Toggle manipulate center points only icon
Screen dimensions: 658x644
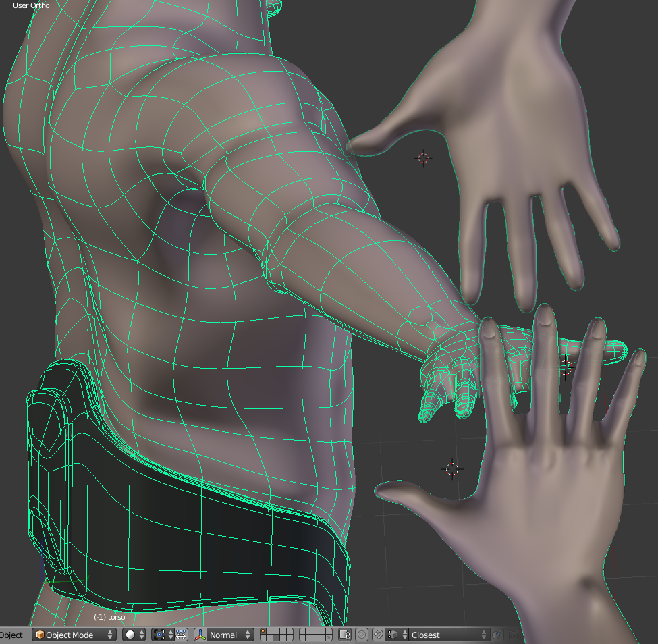[x=181, y=635]
